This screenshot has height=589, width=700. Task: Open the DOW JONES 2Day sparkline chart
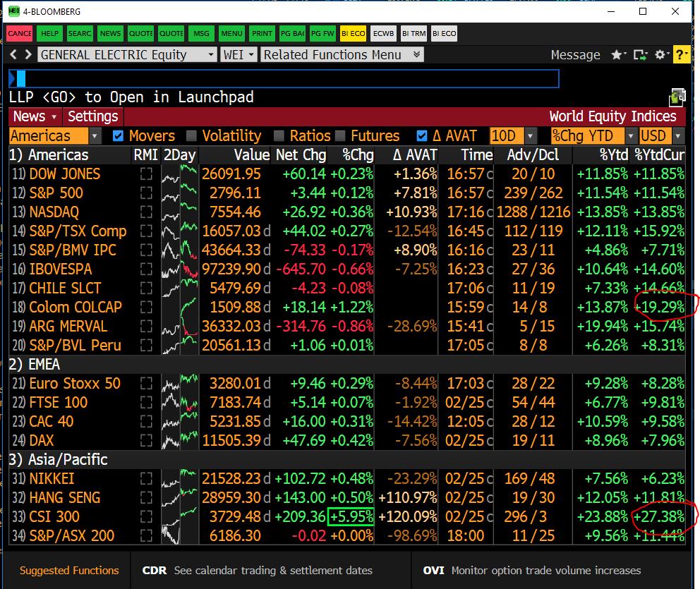[x=179, y=174]
